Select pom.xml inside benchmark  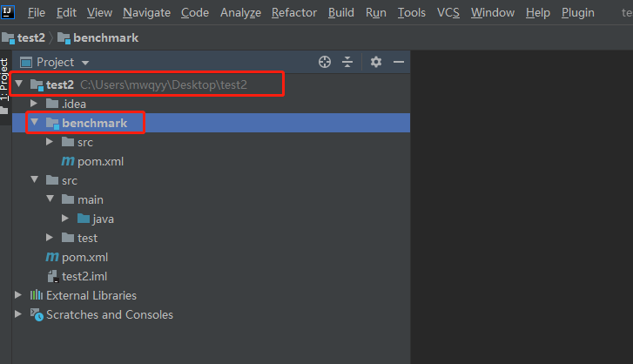[x=100, y=161]
